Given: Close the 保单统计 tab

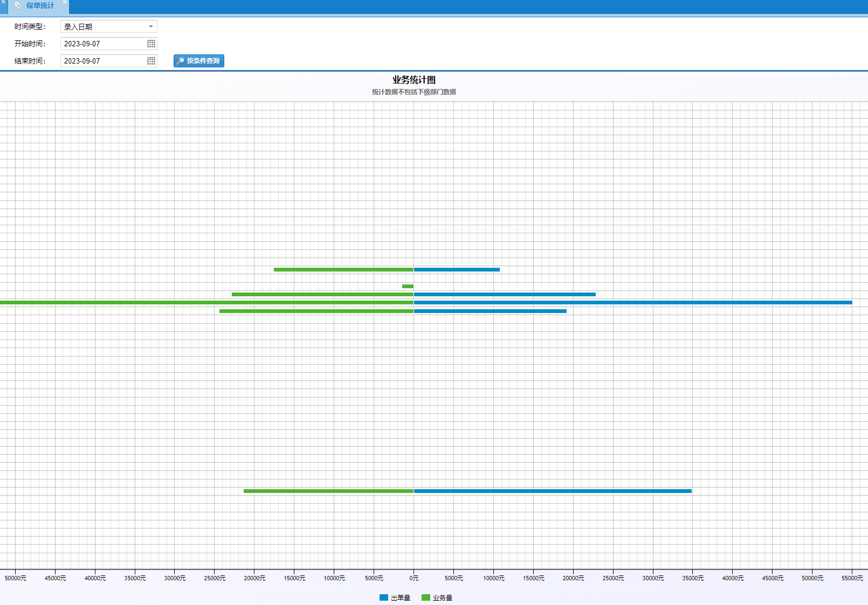Looking at the screenshot, I should click(65, 2).
